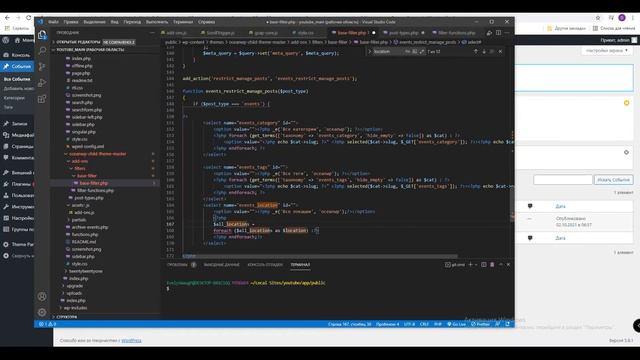640x360 pixels.
Task: Click the Search Events button in WordPress
Action: click(x=613, y=180)
